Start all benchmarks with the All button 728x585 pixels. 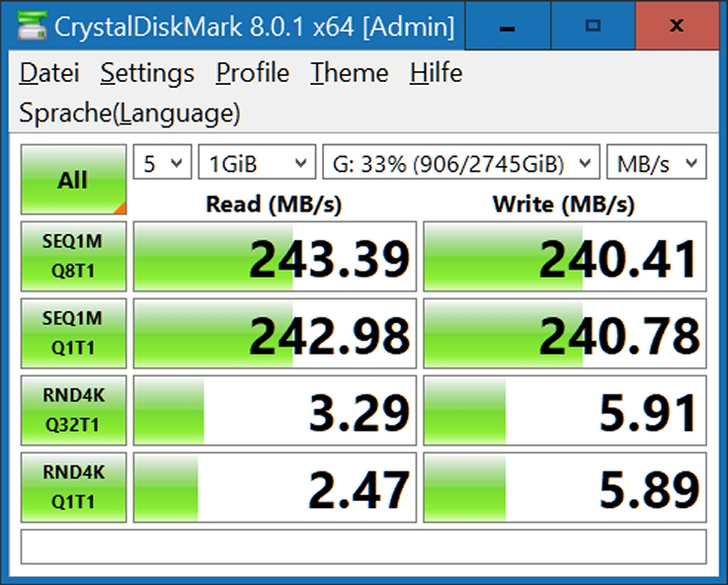point(73,179)
